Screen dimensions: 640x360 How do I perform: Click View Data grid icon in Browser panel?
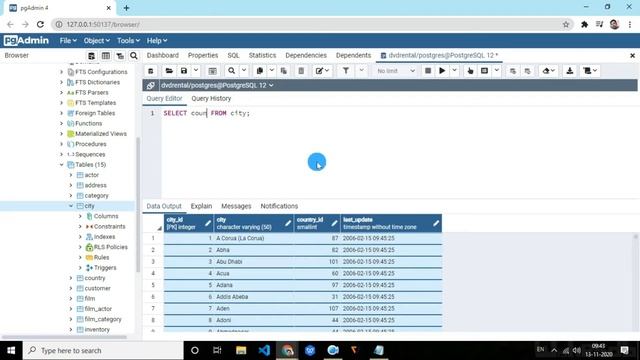click(106, 56)
